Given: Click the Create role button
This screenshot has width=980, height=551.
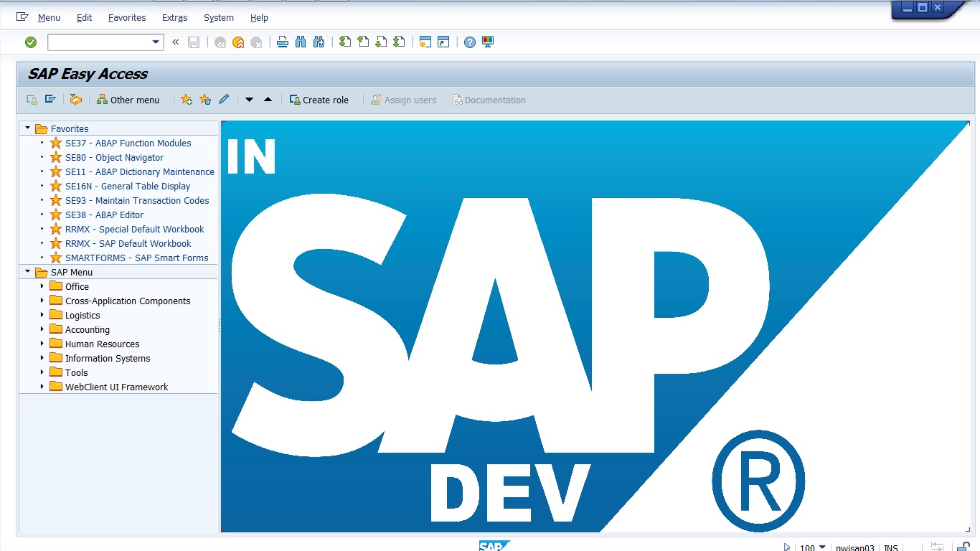Looking at the screenshot, I should tap(319, 100).
